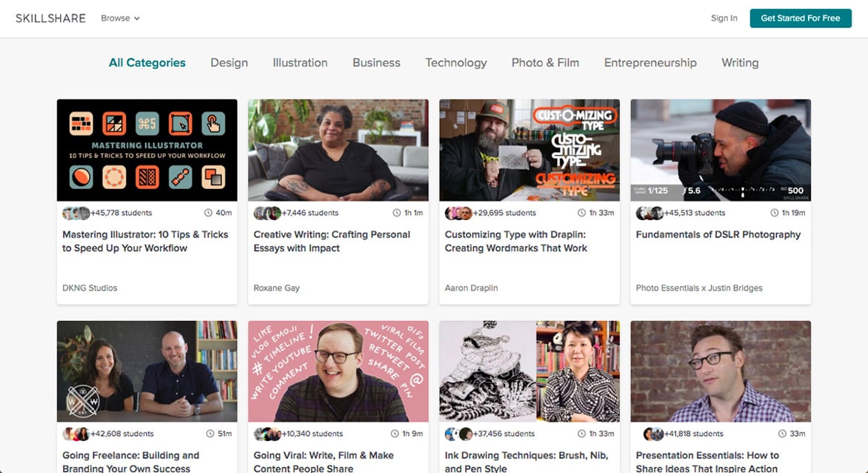Click clock icon next to 1h 19m
868x473 pixels.
[x=774, y=213]
